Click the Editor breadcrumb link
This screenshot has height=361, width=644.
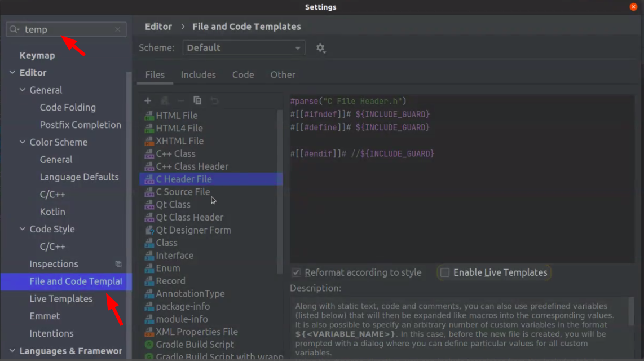[x=158, y=26]
